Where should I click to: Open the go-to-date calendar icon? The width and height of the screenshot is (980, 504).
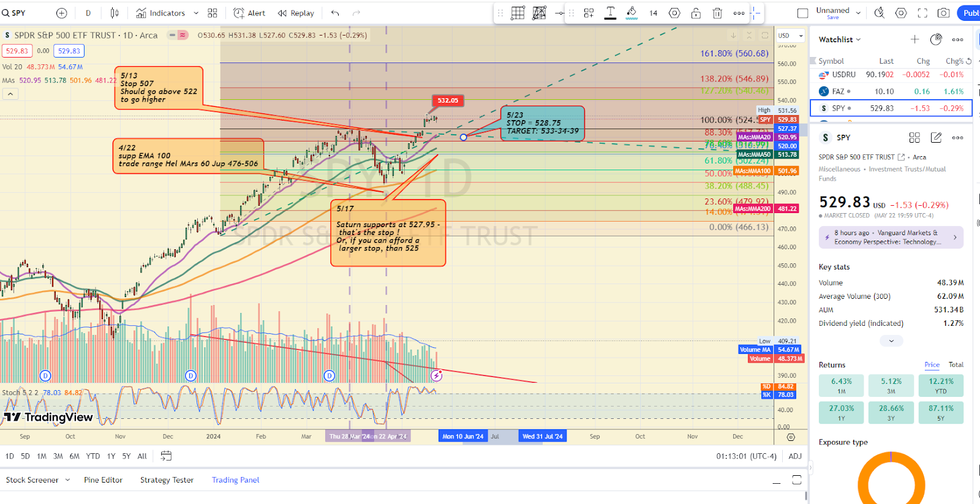(166, 456)
